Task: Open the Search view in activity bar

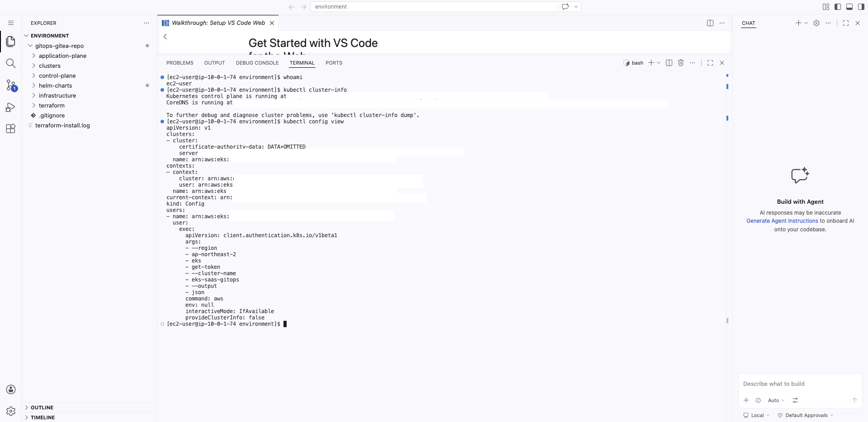Action: point(11,63)
